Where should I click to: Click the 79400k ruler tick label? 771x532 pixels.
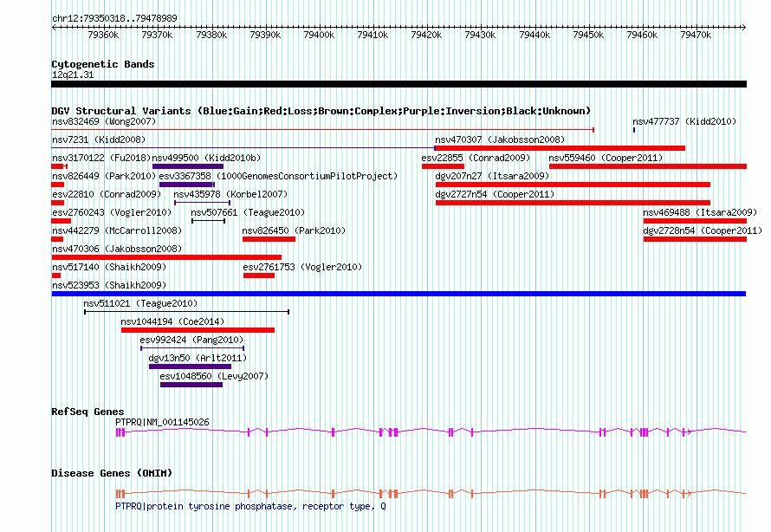(x=319, y=35)
